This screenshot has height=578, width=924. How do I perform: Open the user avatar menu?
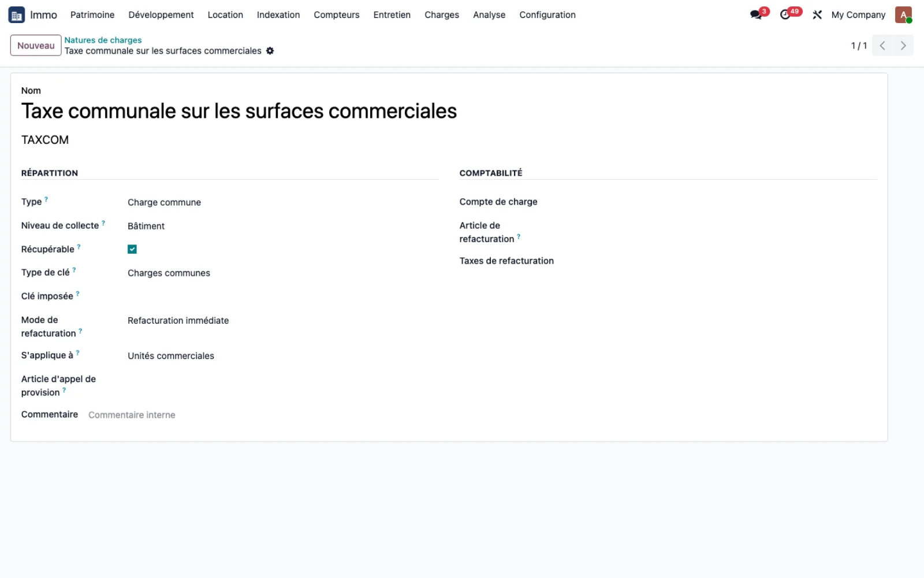click(903, 15)
